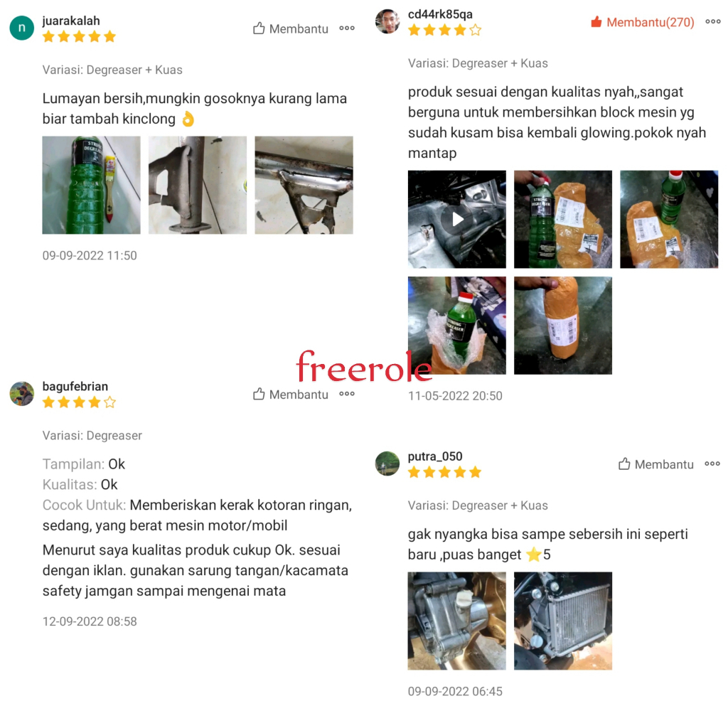Open juarakalah's green profile avatar
728x728 pixels.
(x=22, y=28)
